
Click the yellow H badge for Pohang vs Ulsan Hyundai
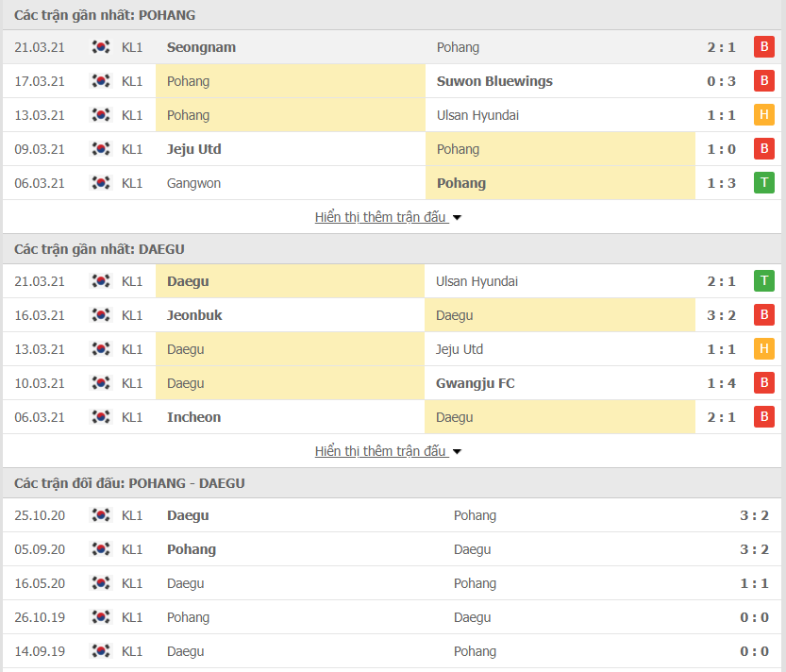[764, 114]
